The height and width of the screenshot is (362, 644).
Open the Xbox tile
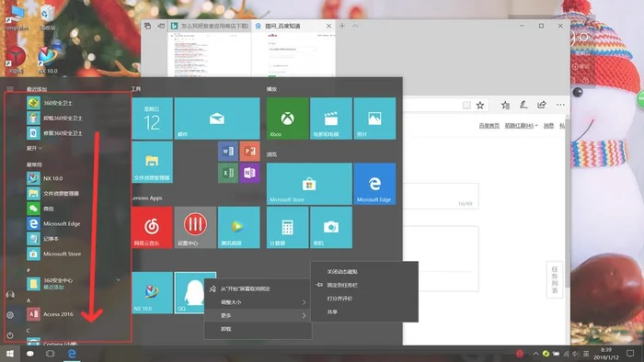coord(287,119)
